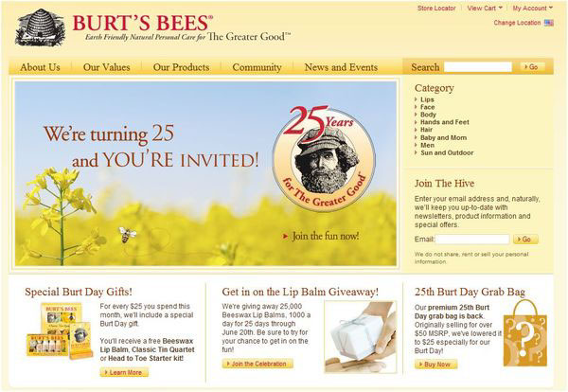Click the 25th Burt Day Grab Bag heading

(470, 292)
